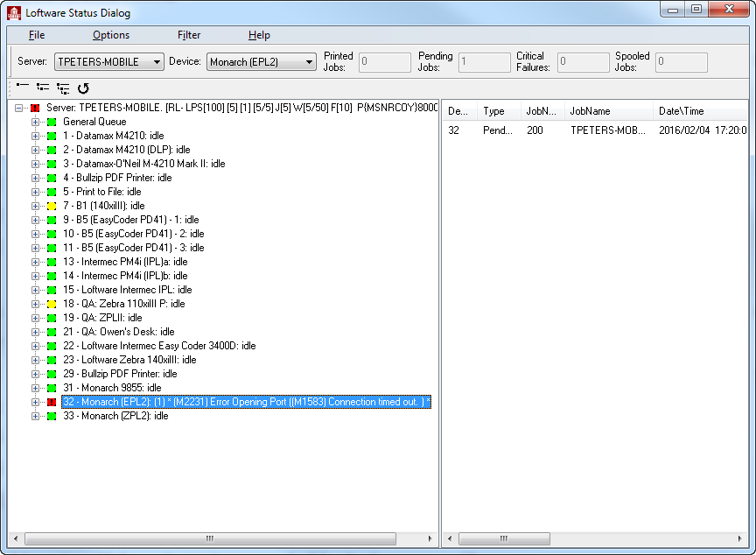Sort by the Date\Time column header
This screenshot has width=756, height=555.
coord(700,111)
